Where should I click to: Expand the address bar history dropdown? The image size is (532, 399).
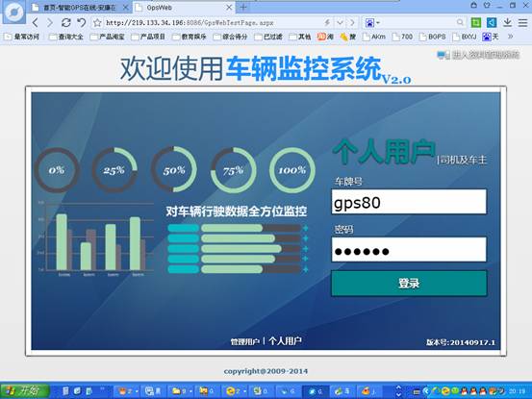click(340, 23)
